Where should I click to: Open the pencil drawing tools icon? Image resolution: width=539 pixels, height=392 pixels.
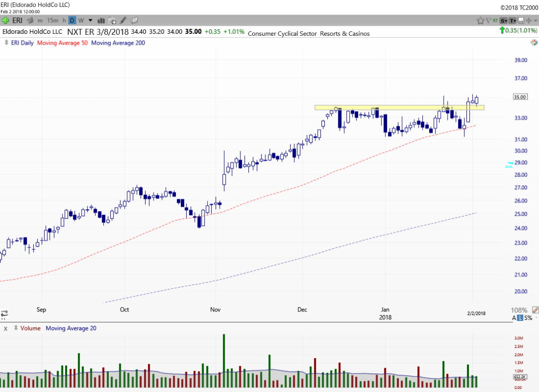coord(123,20)
